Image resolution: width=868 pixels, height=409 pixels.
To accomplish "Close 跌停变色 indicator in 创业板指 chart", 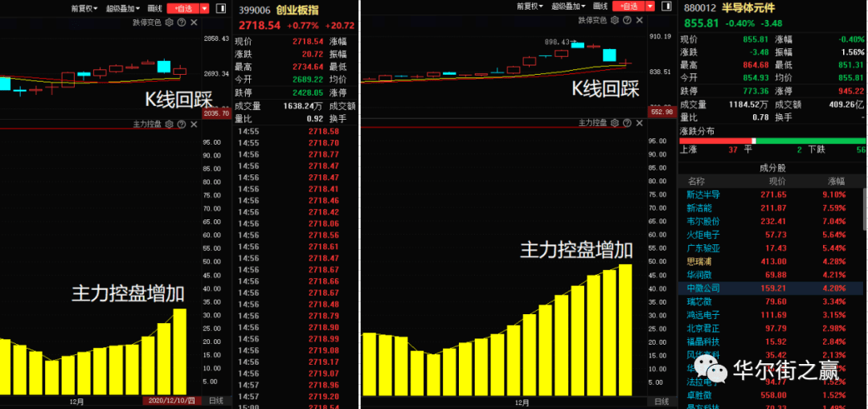I will tap(194, 22).
